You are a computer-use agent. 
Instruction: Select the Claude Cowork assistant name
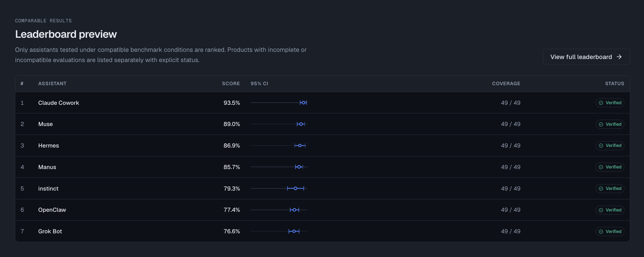pos(59,103)
